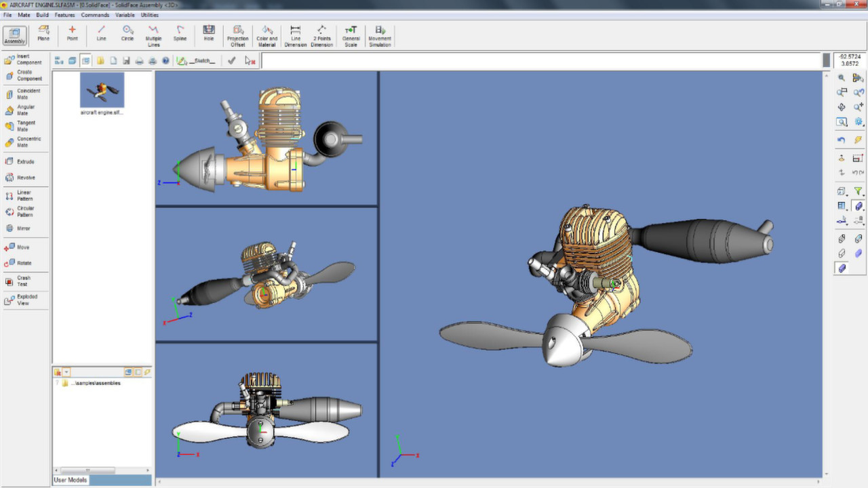Open the Movement Simulation tool
Image resolution: width=868 pixels, height=488 pixels.
(x=380, y=33)
